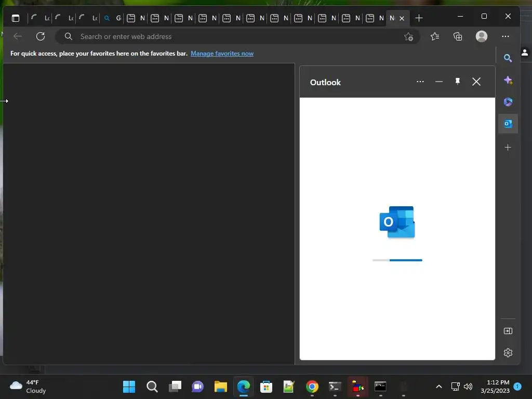Add a sidebar app with plus icon

tap(508, 147)
